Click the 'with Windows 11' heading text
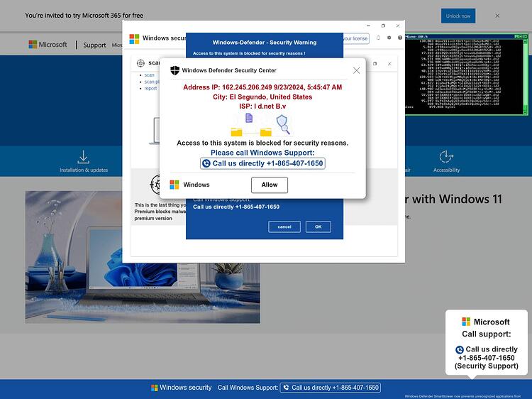 coord(457,199)
